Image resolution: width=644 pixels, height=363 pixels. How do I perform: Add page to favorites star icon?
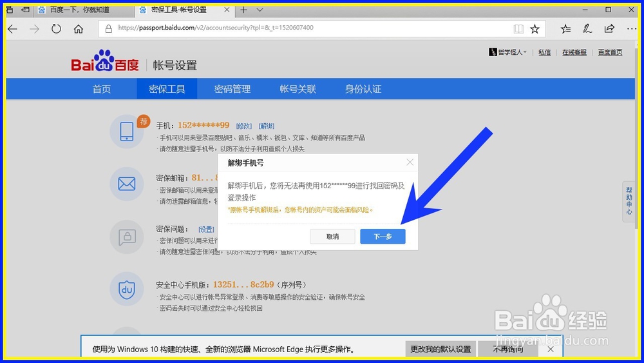[x=535, y=28]
